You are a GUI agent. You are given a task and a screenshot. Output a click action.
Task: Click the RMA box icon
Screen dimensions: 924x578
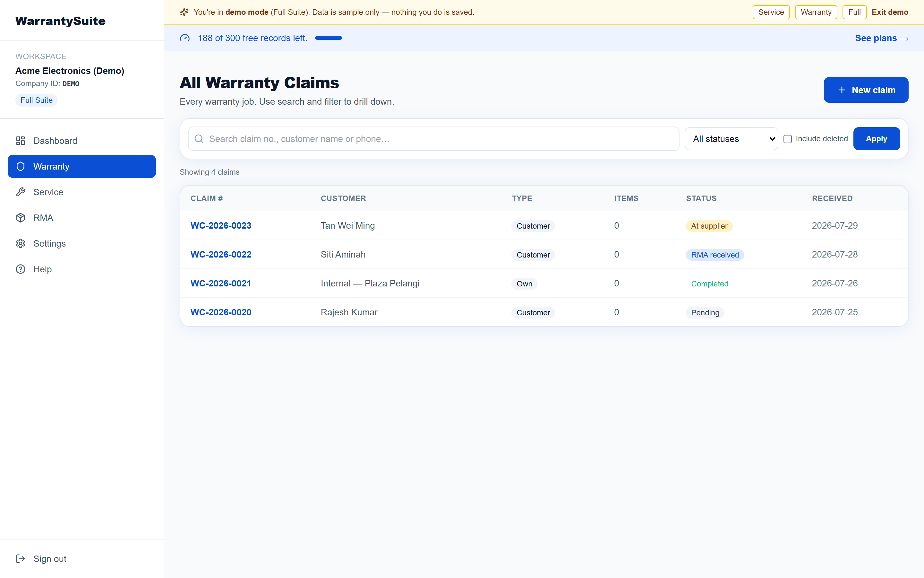[21, 217]
